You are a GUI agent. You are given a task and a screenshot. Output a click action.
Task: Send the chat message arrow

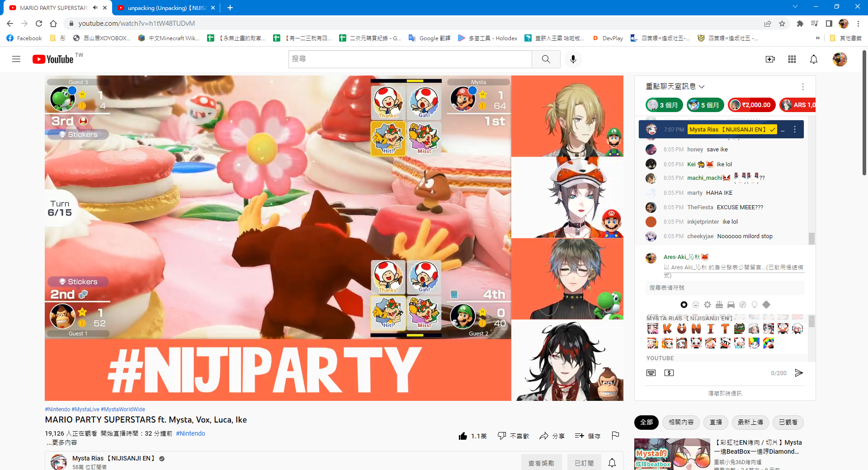tap(799, 373)
